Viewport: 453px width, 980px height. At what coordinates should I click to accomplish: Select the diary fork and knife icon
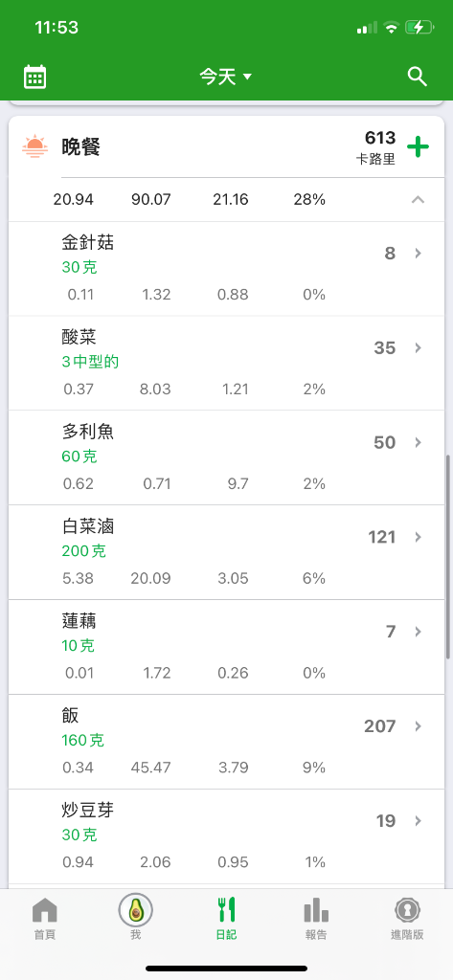[226, 910]
